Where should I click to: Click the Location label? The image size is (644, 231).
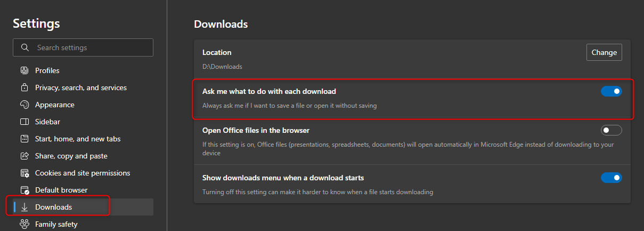(217, 52)
